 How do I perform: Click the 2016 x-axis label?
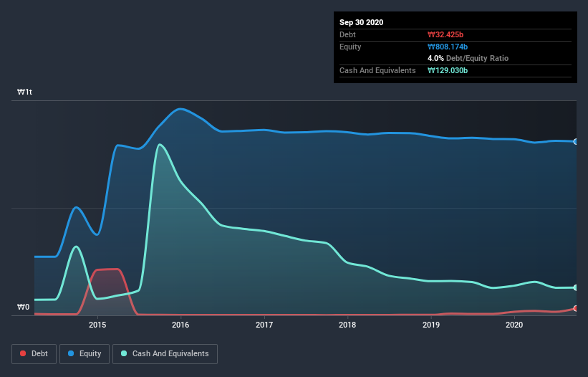(180, 325)
